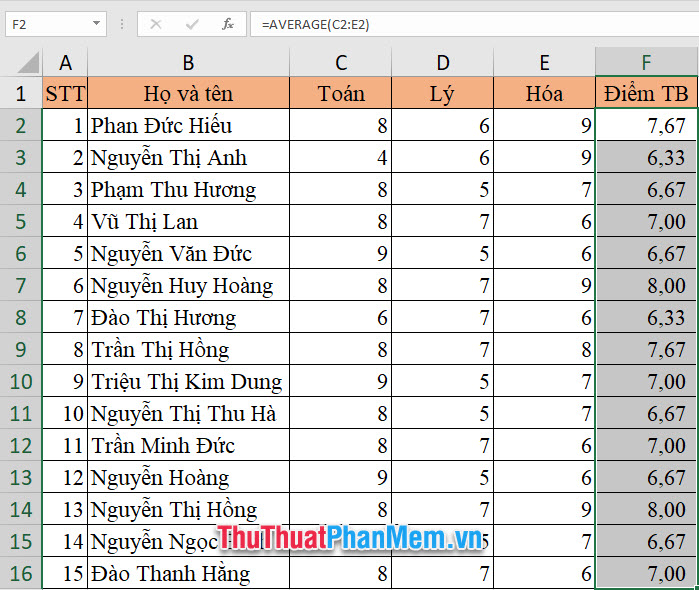Image resolution: width=699 pixels, height=590 pixels.
Task: Click Hóa score 6 for Trần Minh Đức
Action: tap(544, 445)
